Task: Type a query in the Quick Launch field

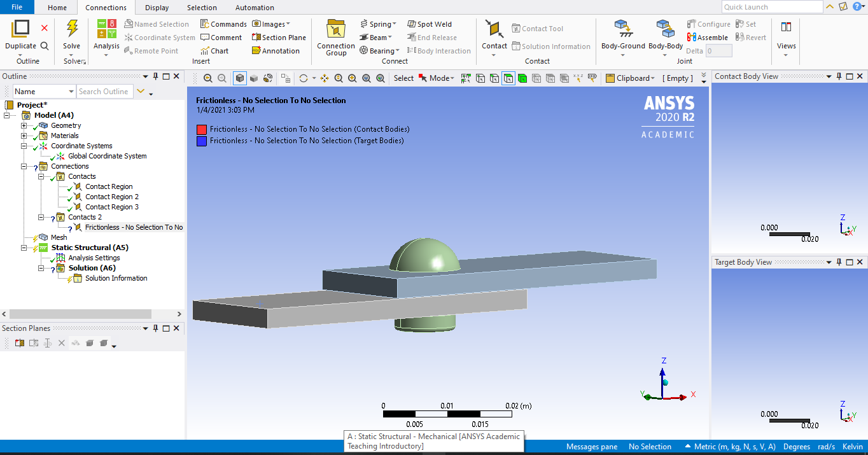Action: point(771,6)
